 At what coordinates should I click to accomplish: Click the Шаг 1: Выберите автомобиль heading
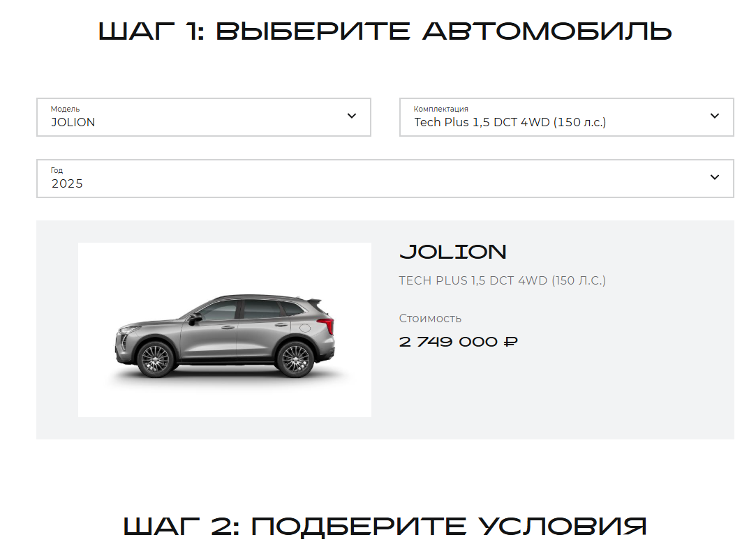point(385,32)
